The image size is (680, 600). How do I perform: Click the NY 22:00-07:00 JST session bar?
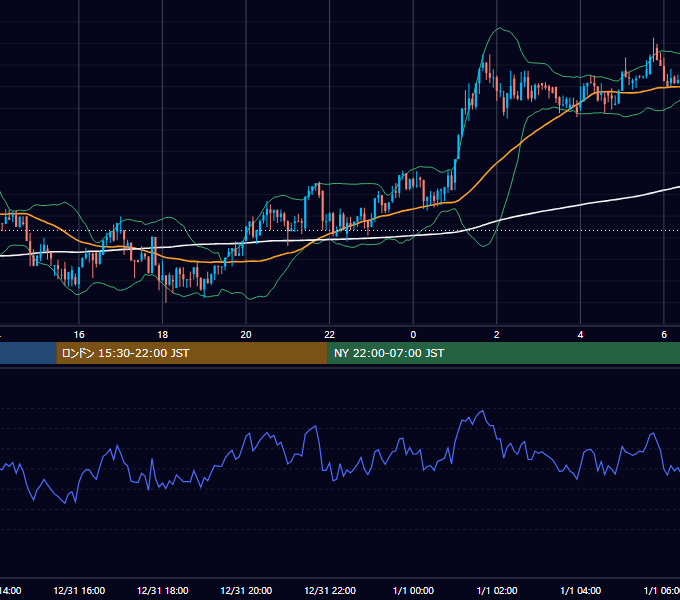(503, 353)
